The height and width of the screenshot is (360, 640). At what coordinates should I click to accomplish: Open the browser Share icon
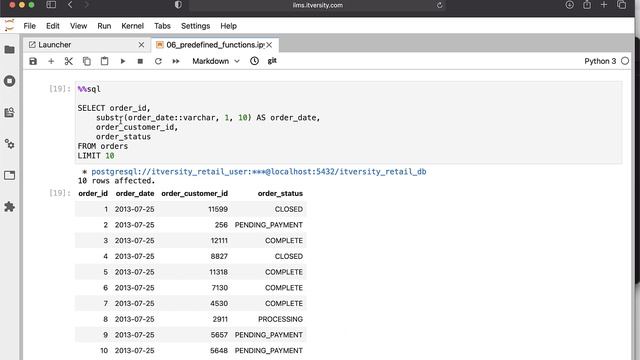click(x=587, y=5)
